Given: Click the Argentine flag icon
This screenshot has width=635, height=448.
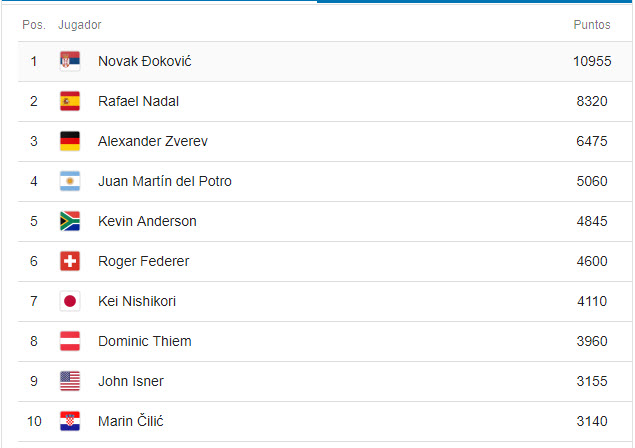Looking at the screenshot, I should tap(70, 181).
